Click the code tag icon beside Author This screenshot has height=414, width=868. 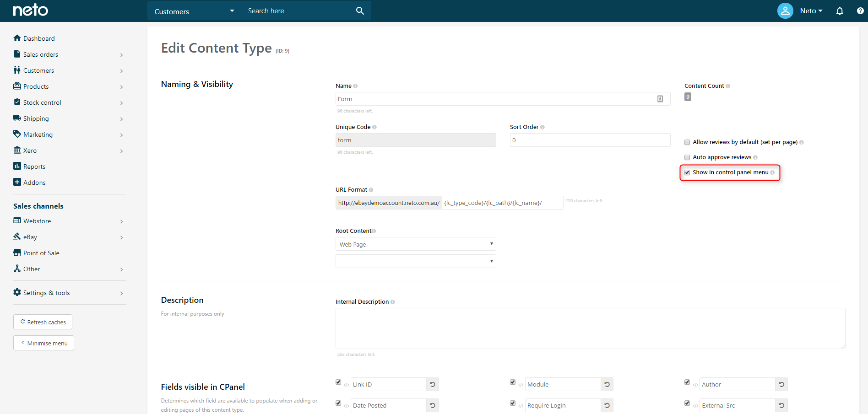[695, 385]
